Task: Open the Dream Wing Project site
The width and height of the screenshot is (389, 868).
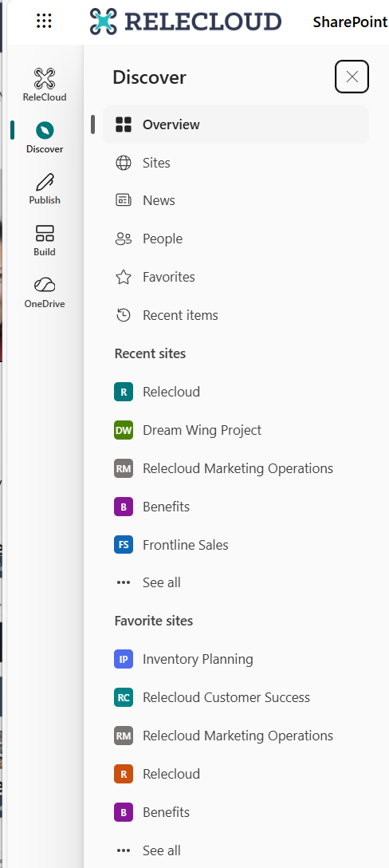Action: pos(236,430)
